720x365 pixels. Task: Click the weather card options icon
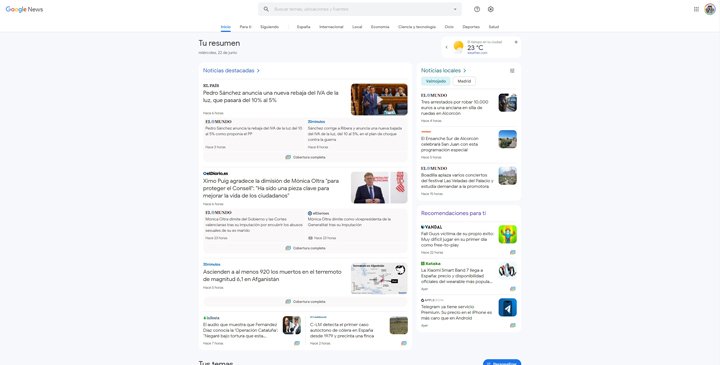click(516, 42)
